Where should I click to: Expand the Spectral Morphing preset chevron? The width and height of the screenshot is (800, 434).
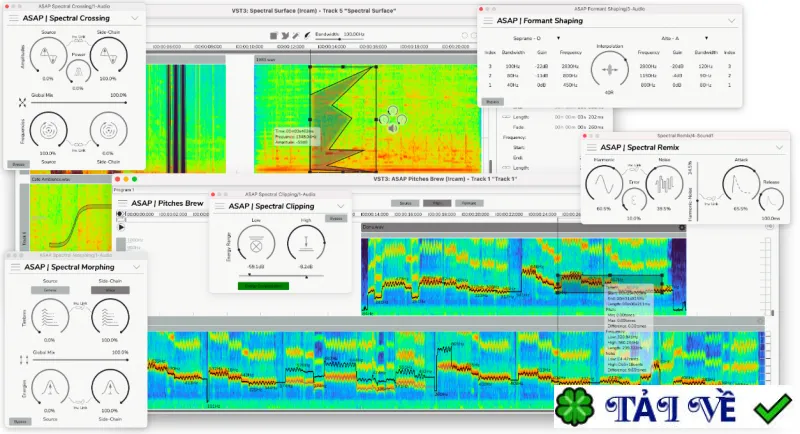coord(137,267)
